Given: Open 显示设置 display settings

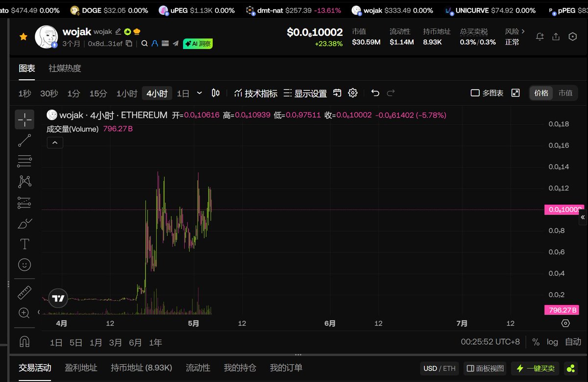Looking at the screenshot, I should 305,94.
